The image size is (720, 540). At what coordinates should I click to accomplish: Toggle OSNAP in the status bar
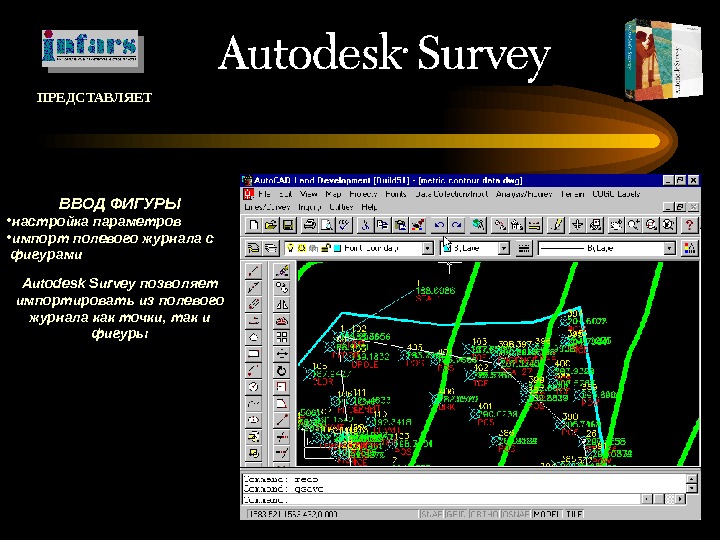click(516, 514)
